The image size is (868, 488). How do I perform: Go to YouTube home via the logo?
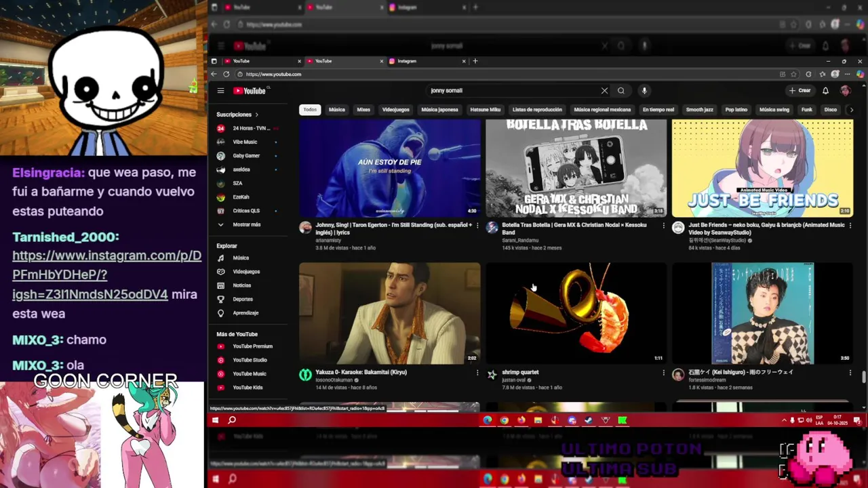point(251,91)
